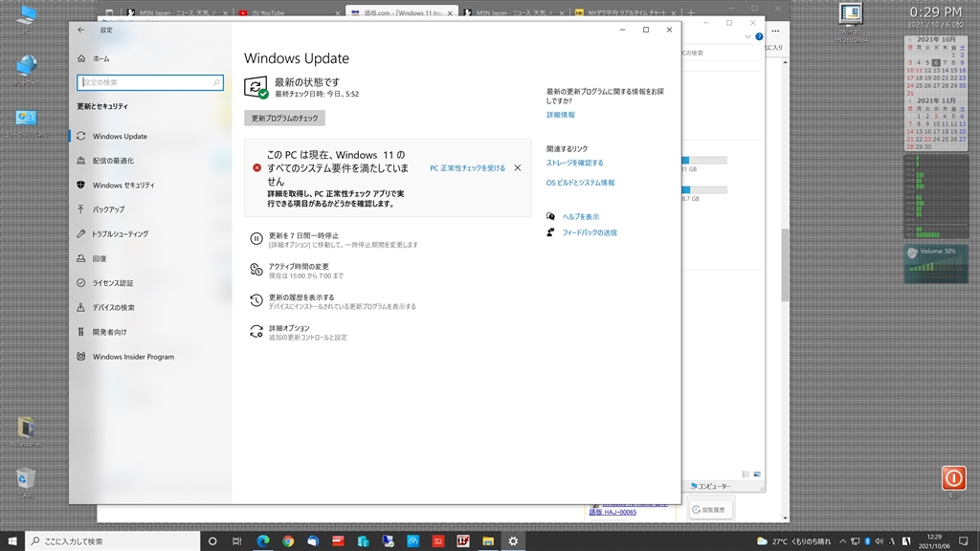Screen dimensions: 980x551
Task: Select PC desktop icon
Action: click(26, 19)
